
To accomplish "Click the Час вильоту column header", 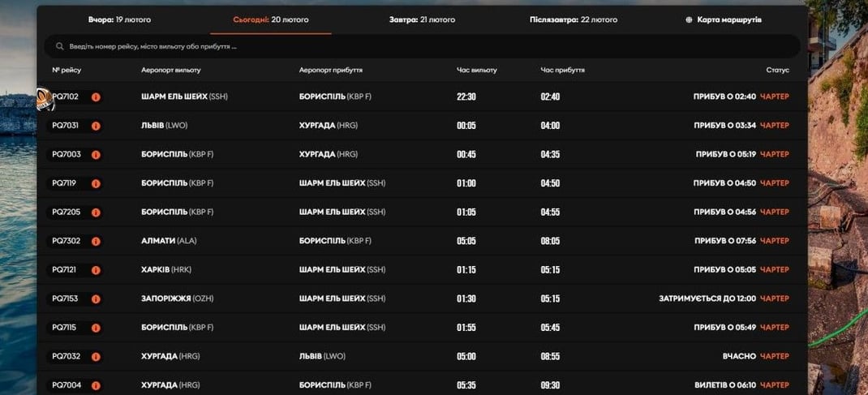I will 477,71.
